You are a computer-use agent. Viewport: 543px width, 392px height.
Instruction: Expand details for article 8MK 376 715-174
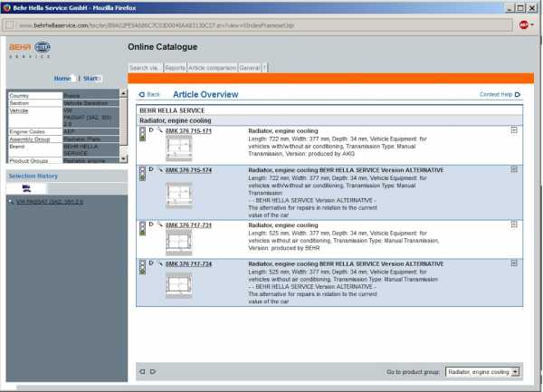pos(514,169)
